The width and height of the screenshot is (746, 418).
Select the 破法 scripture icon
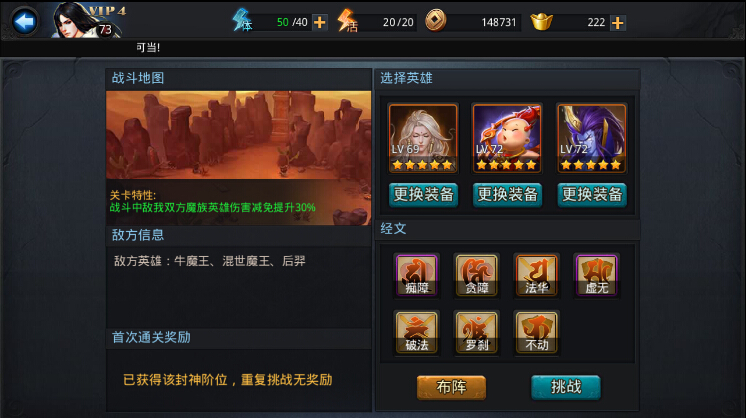(x=416, y=332)
